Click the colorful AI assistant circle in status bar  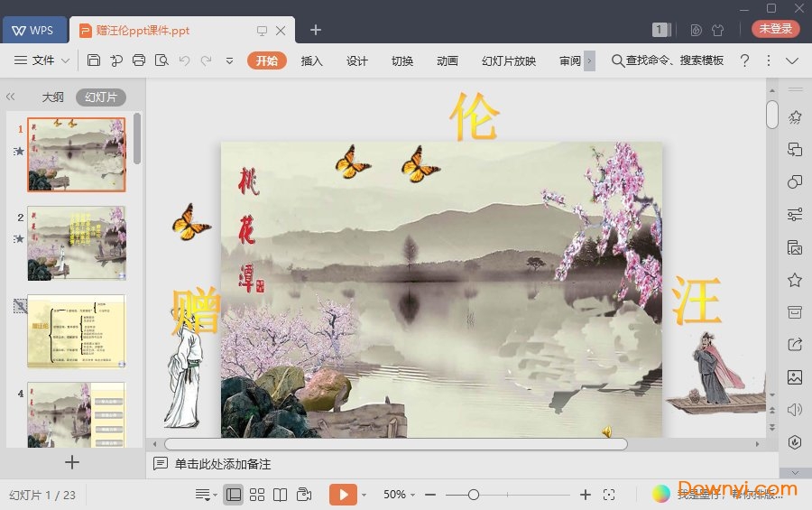pos(660,494)
